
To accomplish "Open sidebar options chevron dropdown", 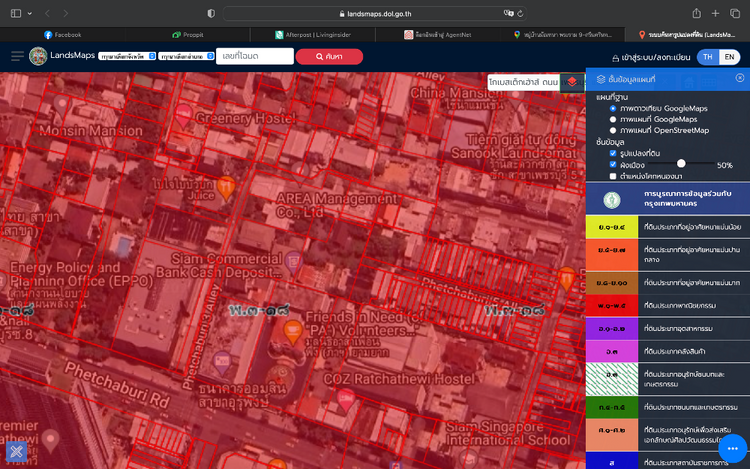I will 30,13.
